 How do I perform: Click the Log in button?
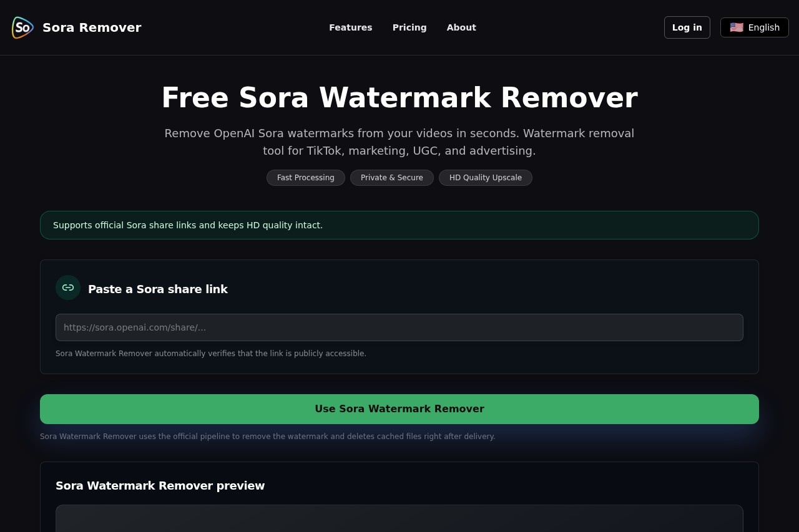click(x=687, y=27)
